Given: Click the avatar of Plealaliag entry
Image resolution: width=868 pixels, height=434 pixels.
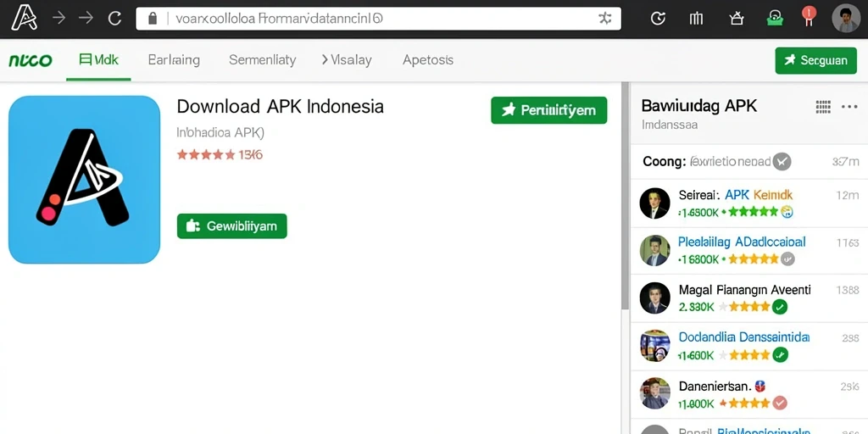Looking at the screenshot, I should [655, 251].
